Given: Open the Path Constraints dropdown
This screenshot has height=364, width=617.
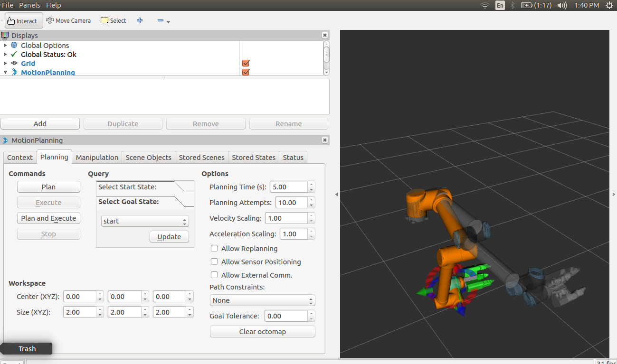Looking at the screenshot, I should (x=262, y=300).
